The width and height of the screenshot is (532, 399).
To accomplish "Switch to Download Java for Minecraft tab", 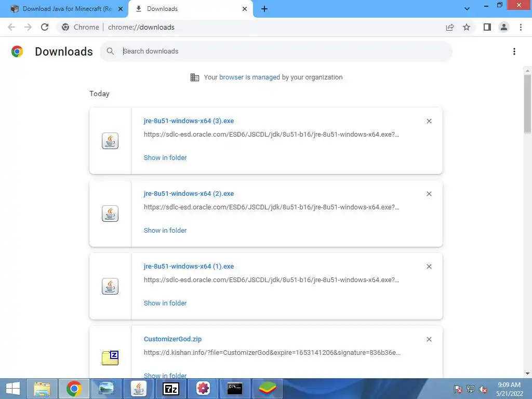I will [67, 9].
